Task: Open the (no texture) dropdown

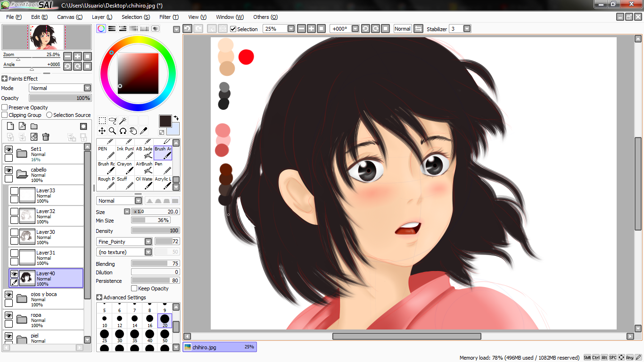Action: (148, 252)
